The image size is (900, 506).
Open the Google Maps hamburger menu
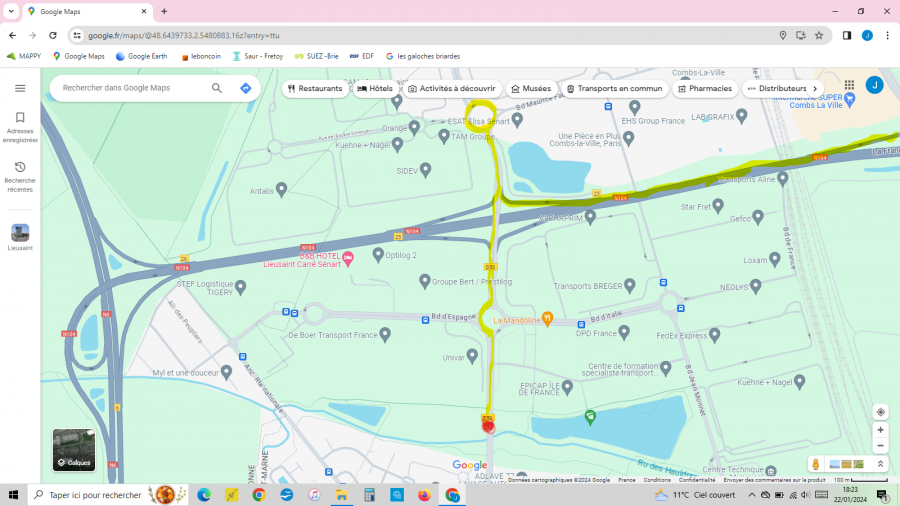(20, 88)
